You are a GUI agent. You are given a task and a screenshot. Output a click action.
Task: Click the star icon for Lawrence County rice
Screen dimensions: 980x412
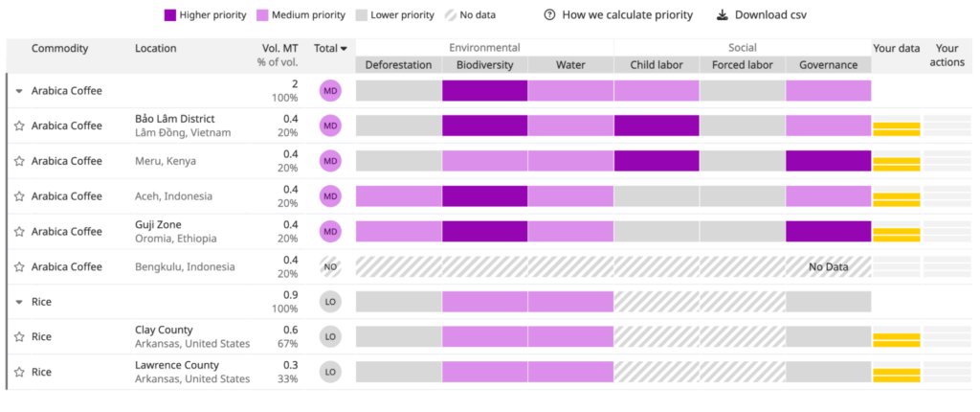tap(18, 372)
